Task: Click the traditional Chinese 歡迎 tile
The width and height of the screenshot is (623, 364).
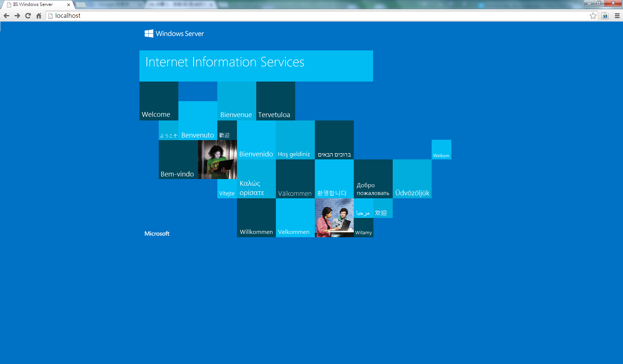Action: coord(227,130)
